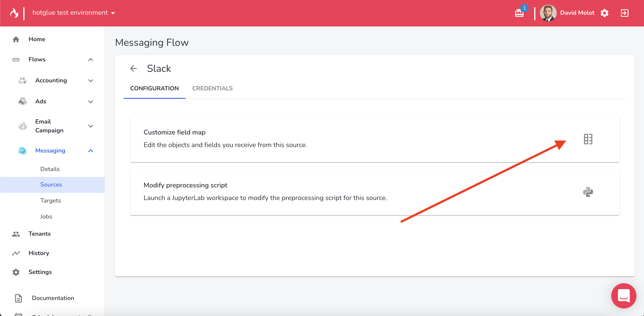Image resolution: width=644 pixels, height=316 pixels.
Task: Open Targets under Messaging
Action: [51, 201]
